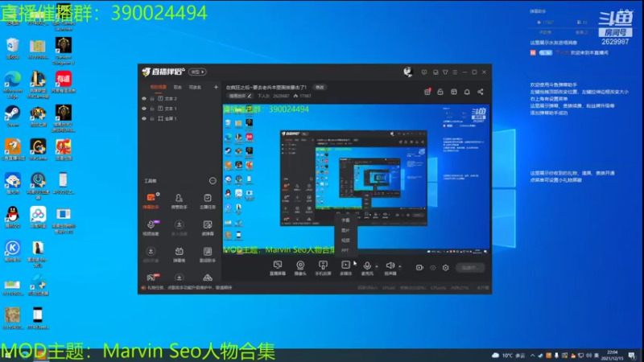Select the 全屏 1 source row

179,118
